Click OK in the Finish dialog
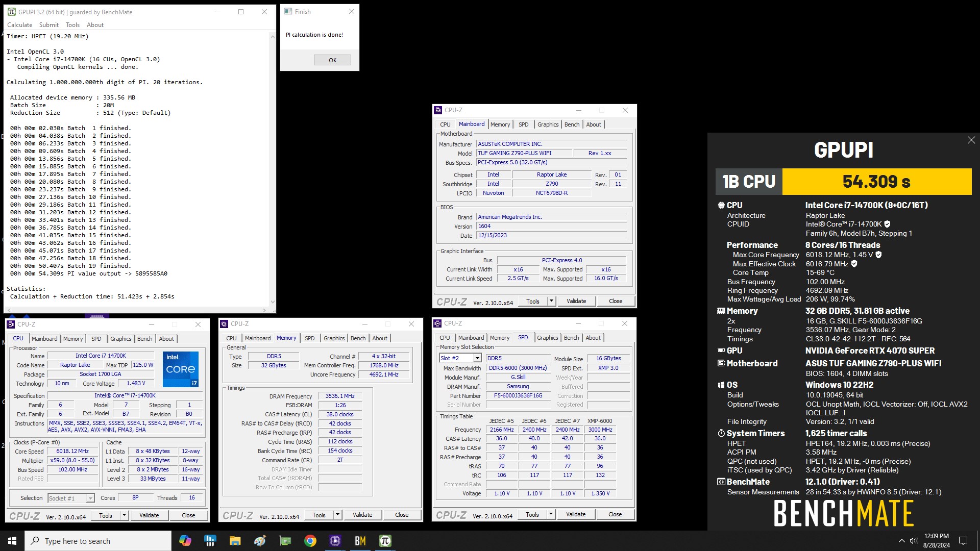 (x=332, y=60)
